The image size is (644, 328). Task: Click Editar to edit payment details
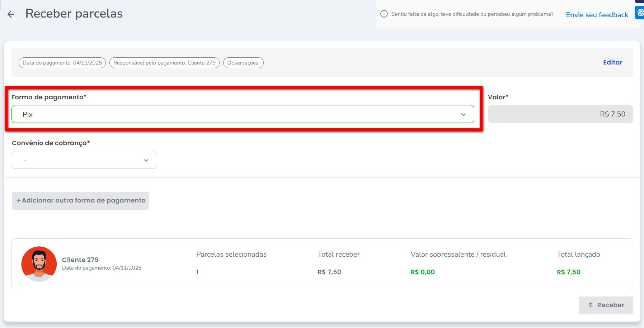point(612,62)
